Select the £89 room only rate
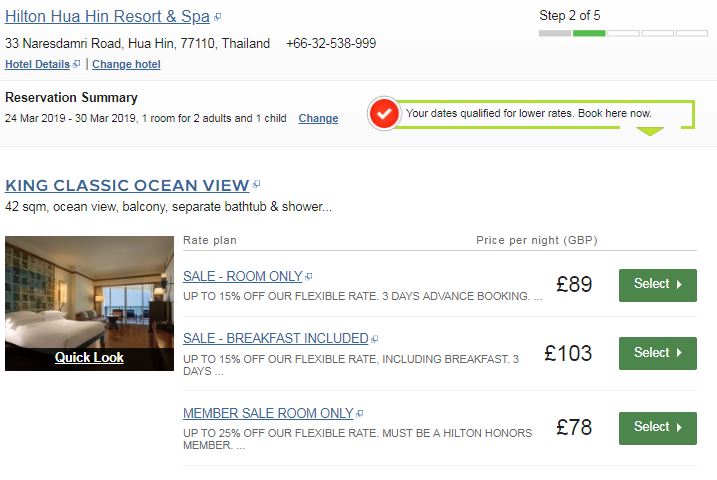 tap(657, 285)
